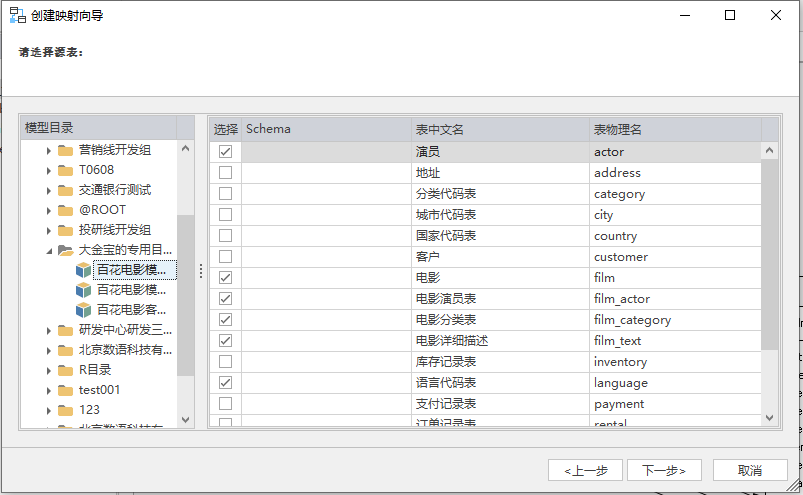Click the cube icon of the second 百花电影模 model
The image size is (803, 495).
point(83,290)
